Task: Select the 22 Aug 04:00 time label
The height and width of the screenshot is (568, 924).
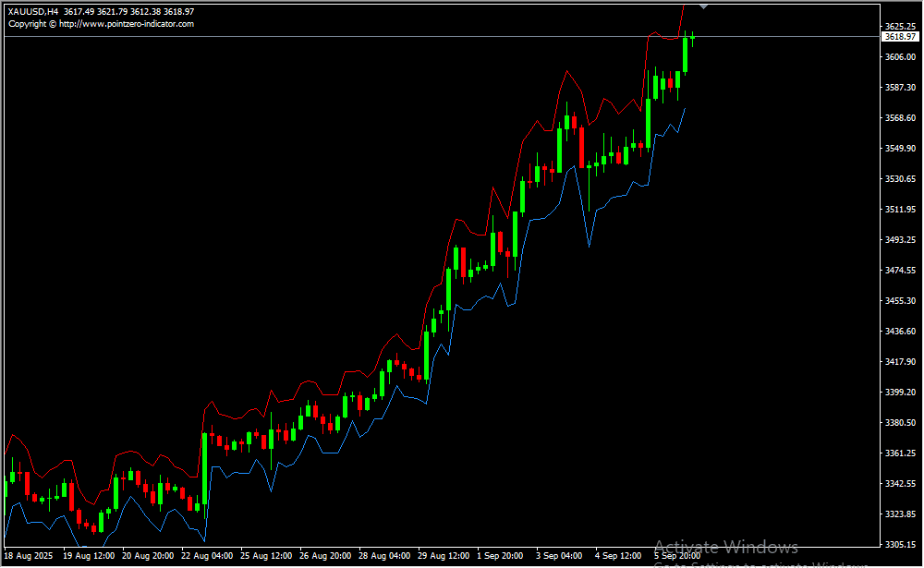Action: pos(206,557)
